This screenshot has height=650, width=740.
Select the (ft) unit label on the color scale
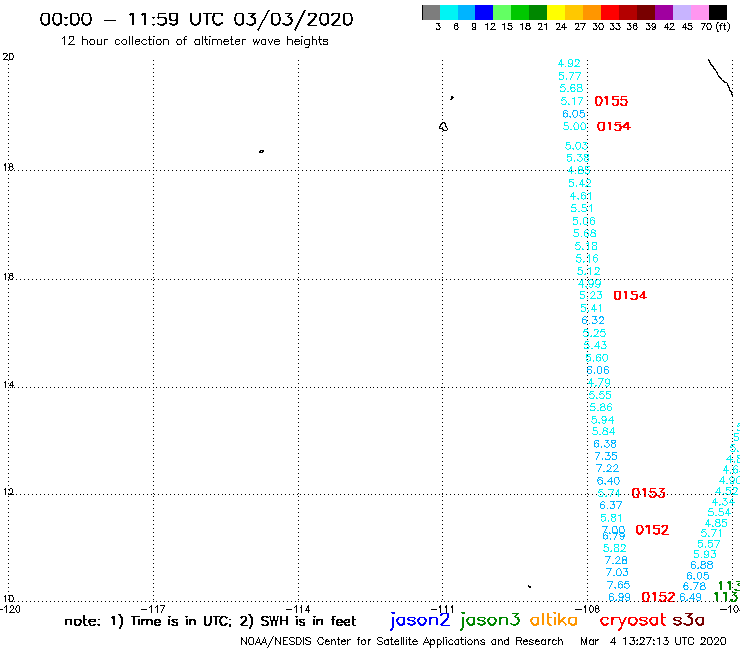[x=722, y=27]
